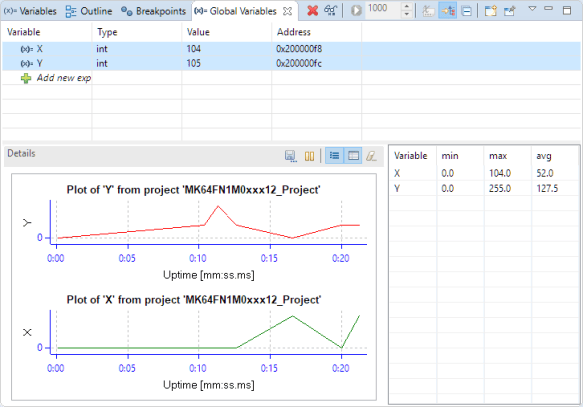This screenshot has height=407, width=583.
Task: Select the Y variable row
Action: point(291,63)
